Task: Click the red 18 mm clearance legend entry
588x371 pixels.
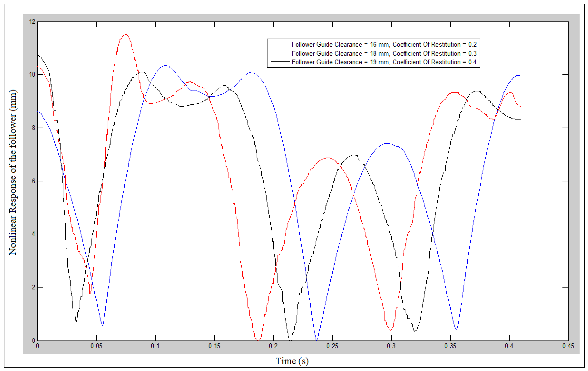Action: coord(384,53)
